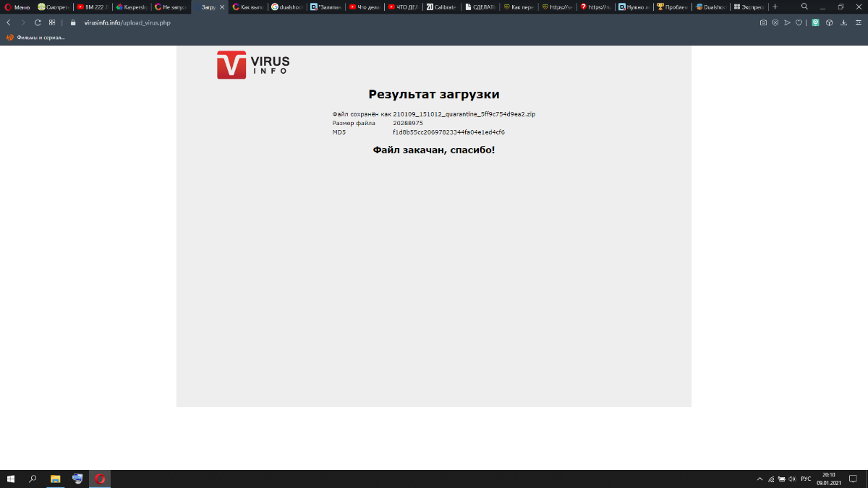Screen dimensions: 868x488
Task: Close the active Загру tab
Action: pyautogui.click(x=221, y=7)
